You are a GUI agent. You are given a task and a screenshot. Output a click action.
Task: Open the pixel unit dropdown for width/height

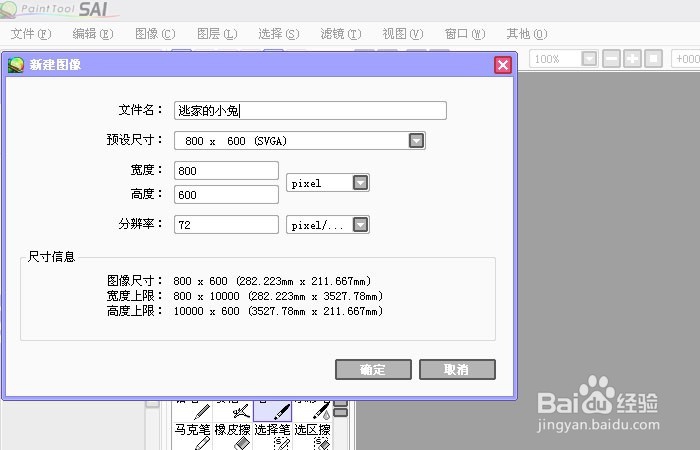360,183
